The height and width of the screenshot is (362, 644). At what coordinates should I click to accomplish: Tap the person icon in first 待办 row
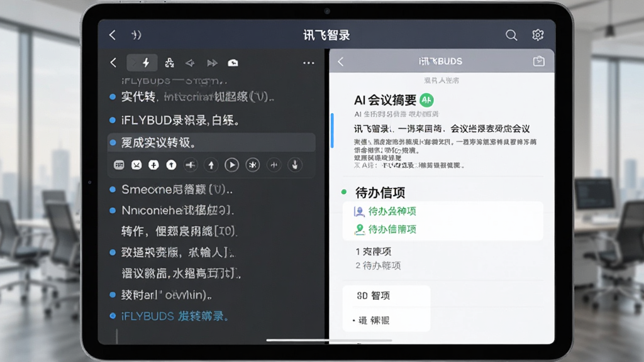pyautogui.click(x=359, y=211)
